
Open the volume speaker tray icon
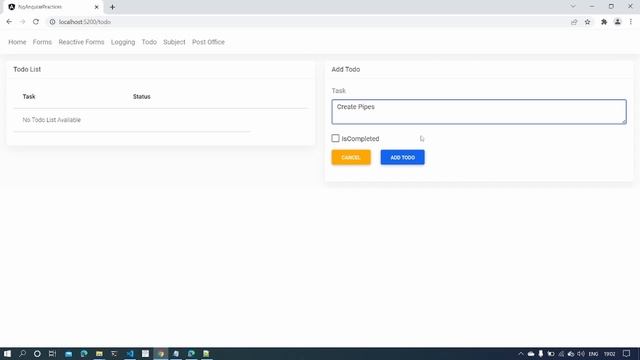tap(581, 354)
